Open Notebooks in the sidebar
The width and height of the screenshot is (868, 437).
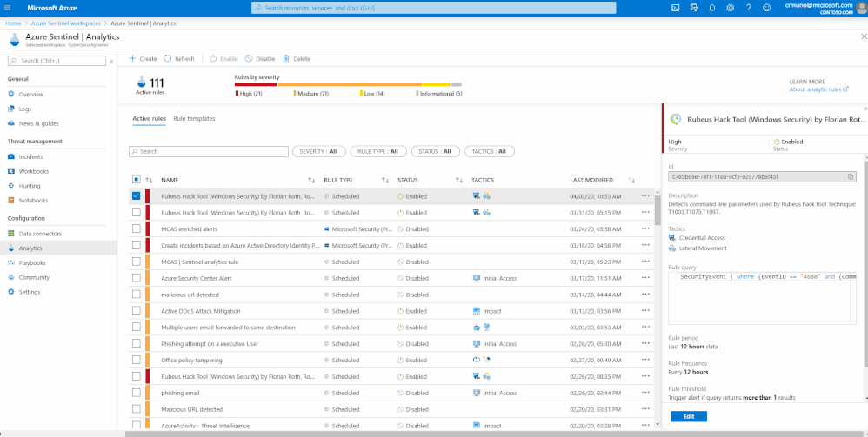[x=33, y=200]
